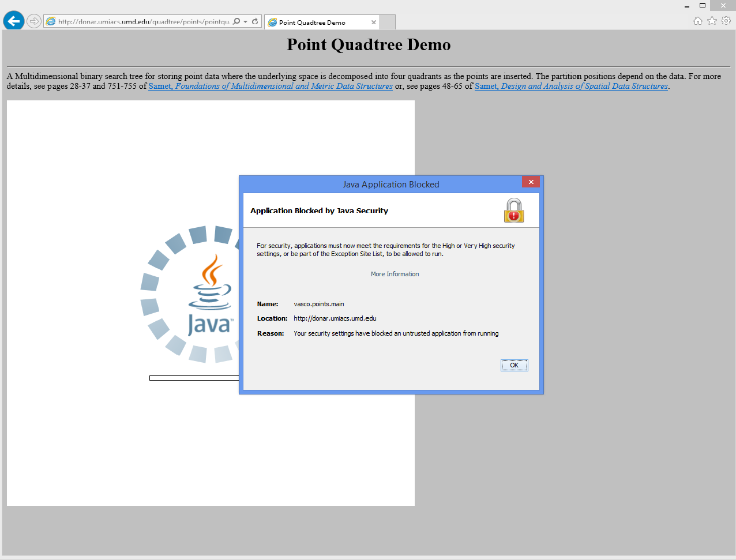The height and width of the screenshot is (560, 736).
Task: Click the blocked 'Reason' message text
Action: click(396, 333)
